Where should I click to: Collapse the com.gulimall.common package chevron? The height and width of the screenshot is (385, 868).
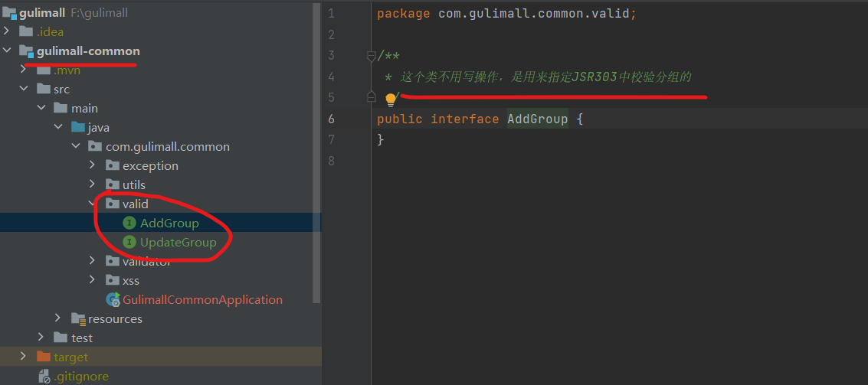(75, 147)
